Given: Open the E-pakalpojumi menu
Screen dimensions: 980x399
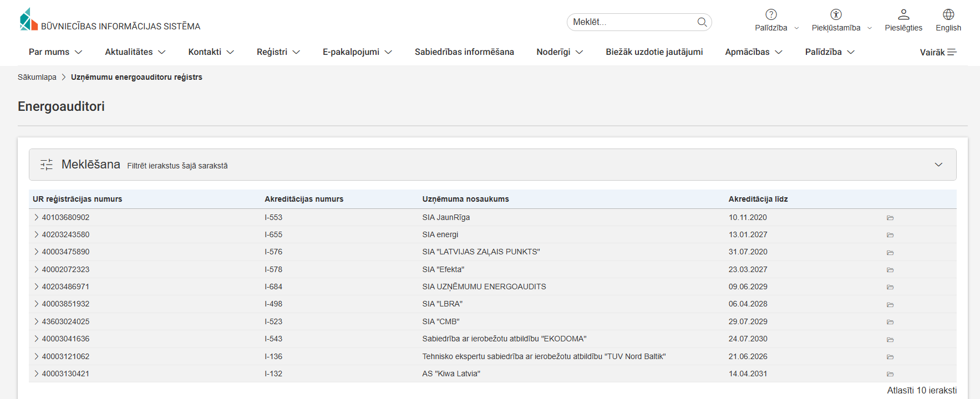Looking at the screenshot, I should 357,52.
